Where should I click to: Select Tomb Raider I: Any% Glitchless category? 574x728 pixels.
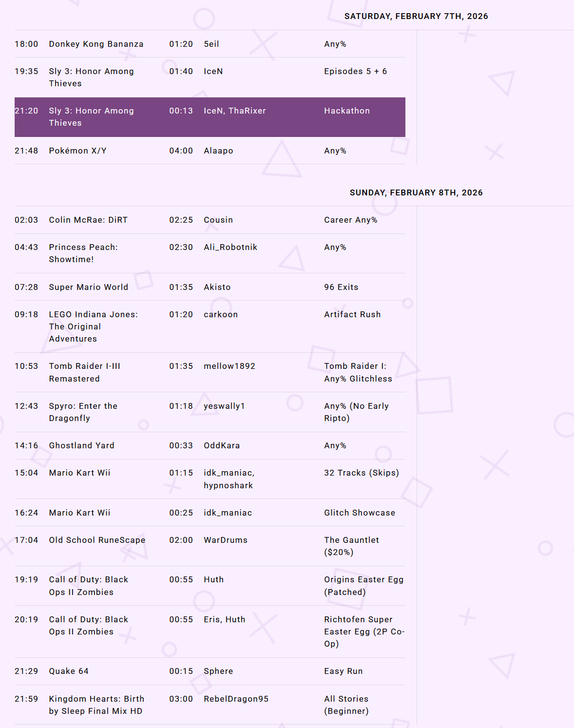coord(358,372)
